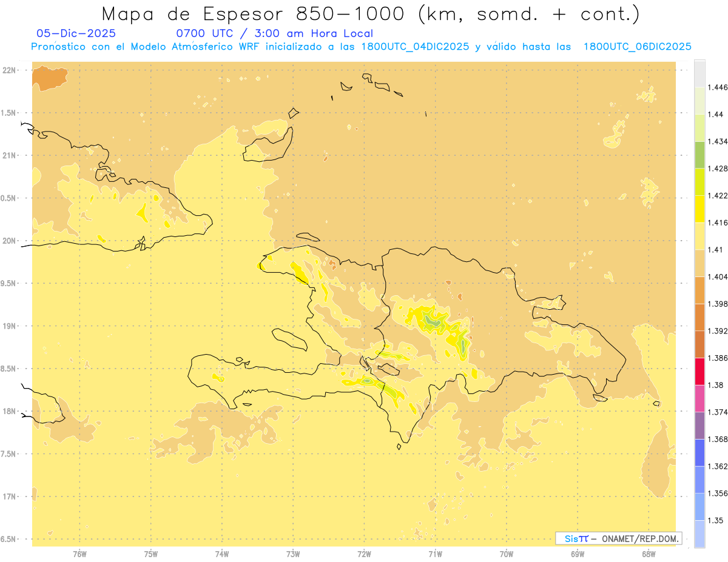Image resolution: width=728 pixels, height=562 pixels.
Task: Click the green thickness peak in central Hispaniola
Action: point(432,321)
